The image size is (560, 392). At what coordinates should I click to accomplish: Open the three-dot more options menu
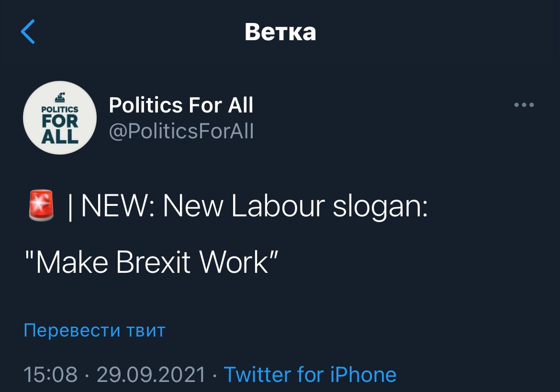tap(524, 105)
